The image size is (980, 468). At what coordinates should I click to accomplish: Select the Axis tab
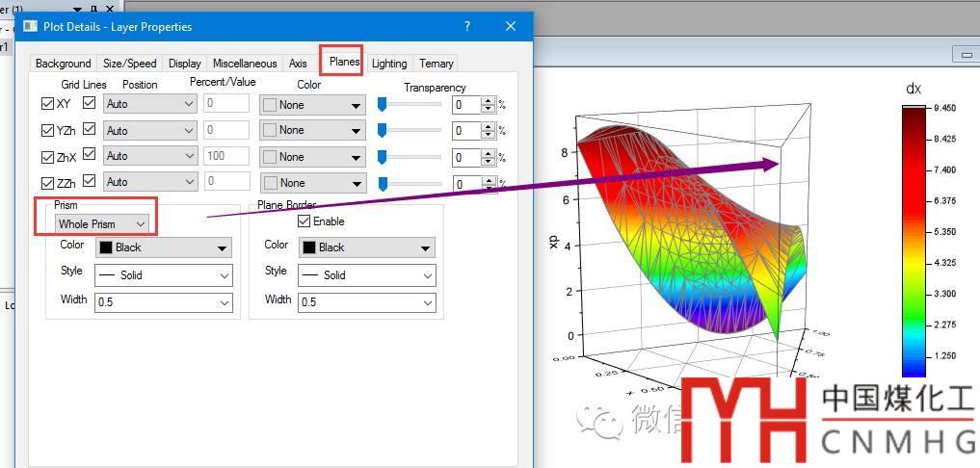click(x=298, y=64)
